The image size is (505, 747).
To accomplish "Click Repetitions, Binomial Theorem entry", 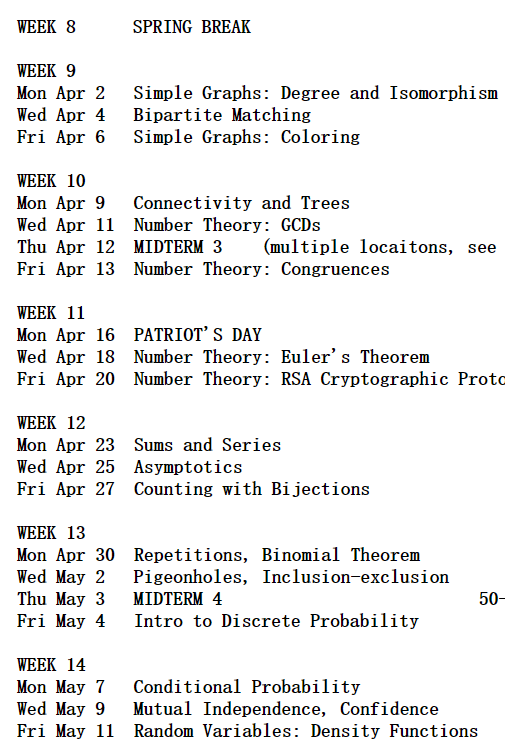I will (277, 555).
